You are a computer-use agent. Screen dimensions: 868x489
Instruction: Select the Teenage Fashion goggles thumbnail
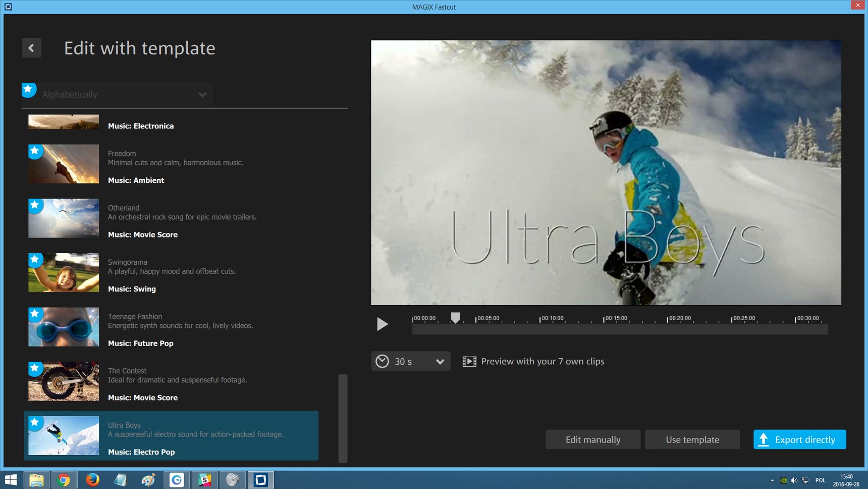[x=64, y=327]
